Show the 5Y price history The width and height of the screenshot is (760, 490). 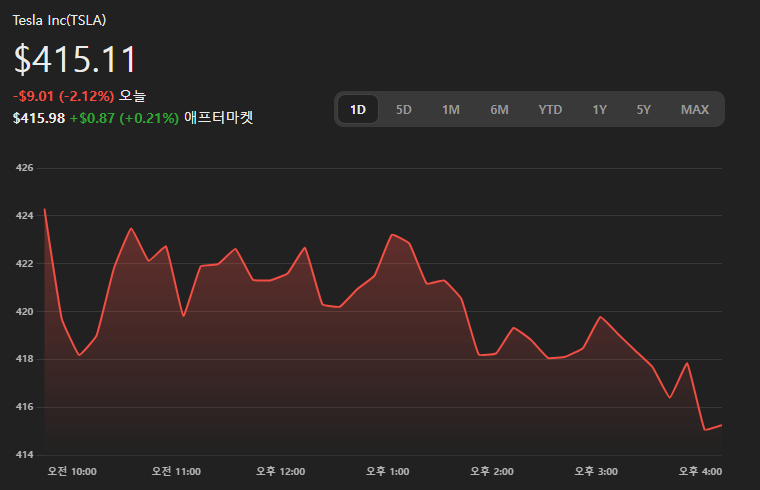(644, 110)
